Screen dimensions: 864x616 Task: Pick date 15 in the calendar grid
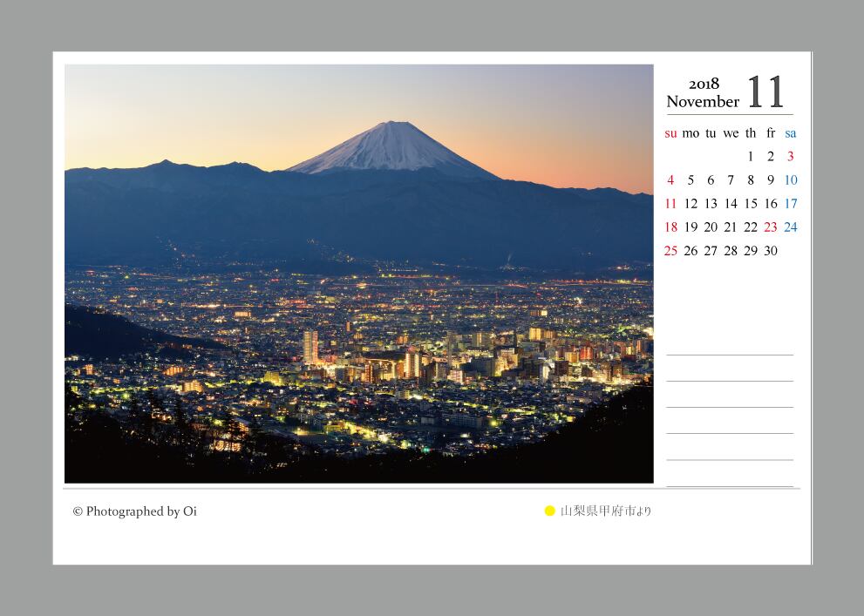[x=751, y=204]
